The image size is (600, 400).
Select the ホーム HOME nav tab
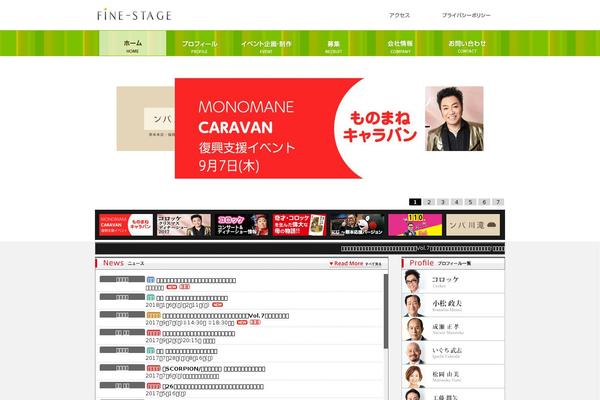[132, 43]
